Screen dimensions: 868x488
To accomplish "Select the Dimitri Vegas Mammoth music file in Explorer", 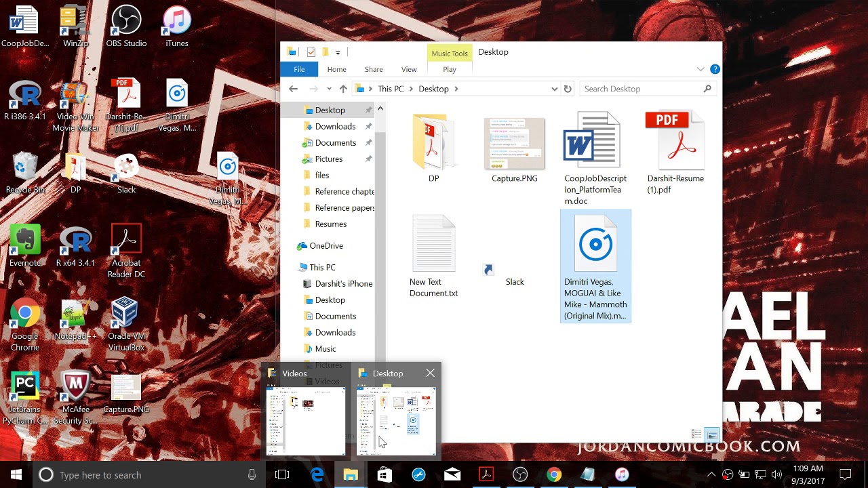I will click(595, 266).
